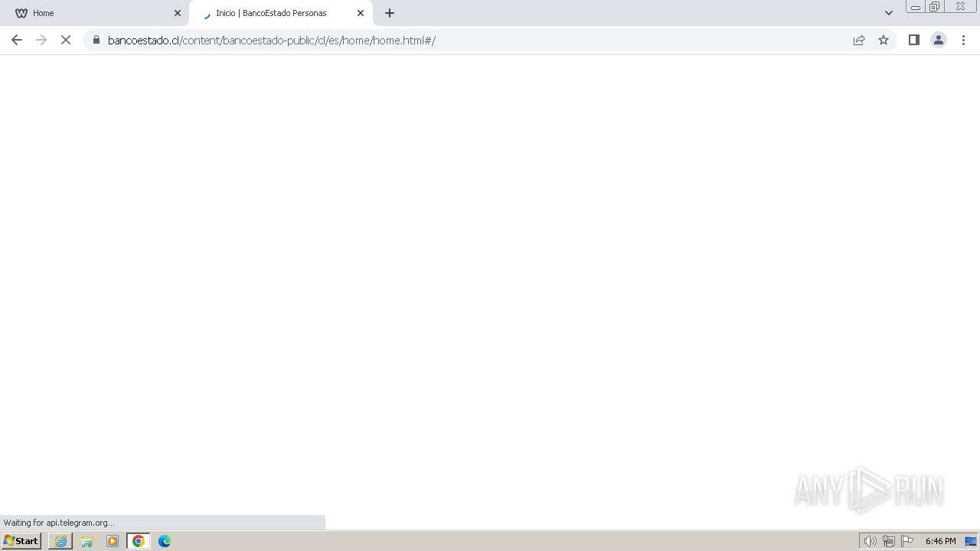980x551 pixels.
Task: Restore down the Chrome window
Action: click(935, 7)
